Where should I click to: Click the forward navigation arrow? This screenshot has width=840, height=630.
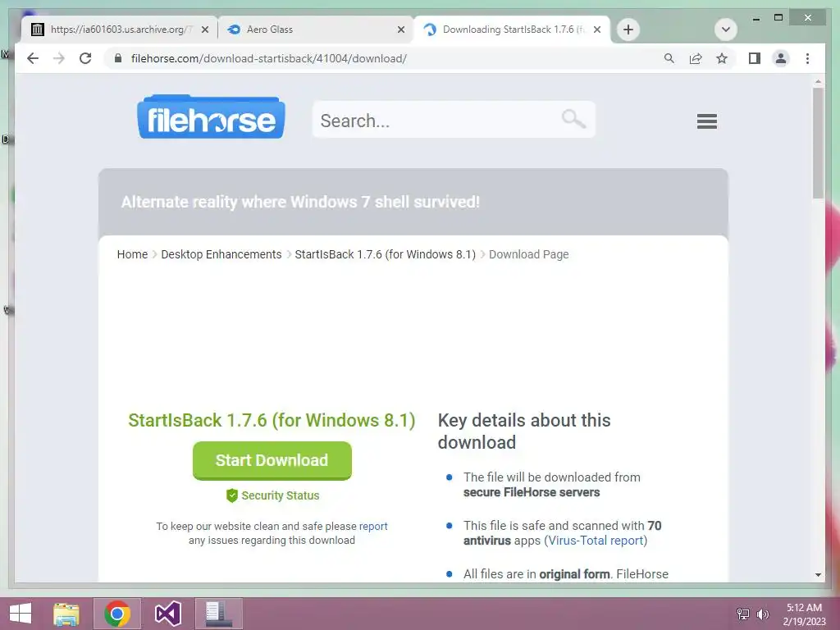pyautogui.click(x=59, y=58)
